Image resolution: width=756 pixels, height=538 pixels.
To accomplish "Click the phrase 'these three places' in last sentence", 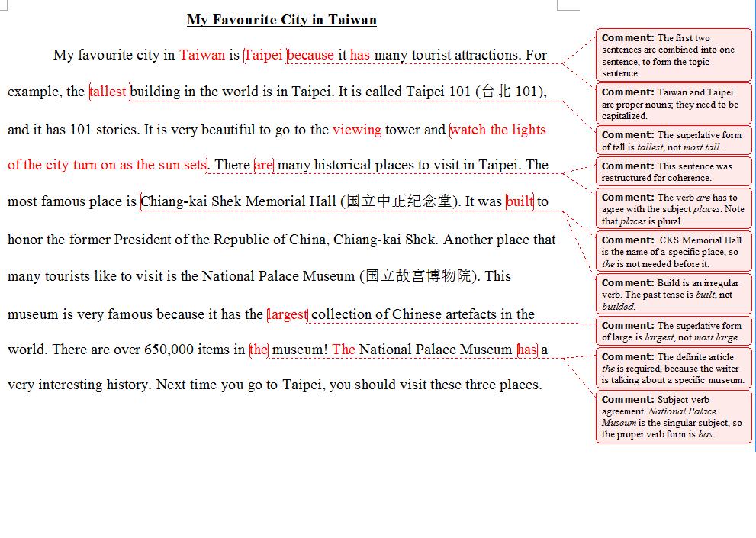I will tap(485, 385).
